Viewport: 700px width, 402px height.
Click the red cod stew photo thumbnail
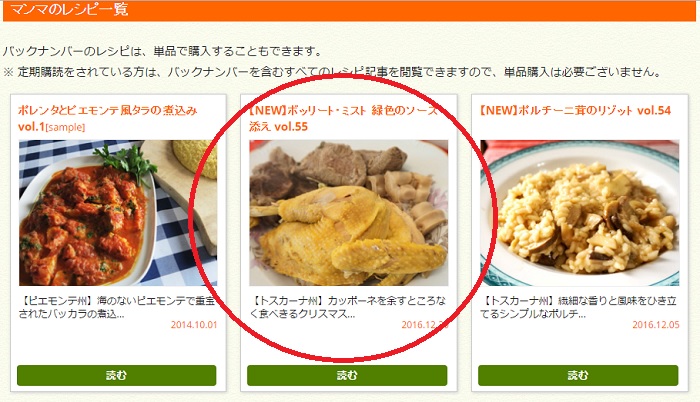tap(118, 213)
